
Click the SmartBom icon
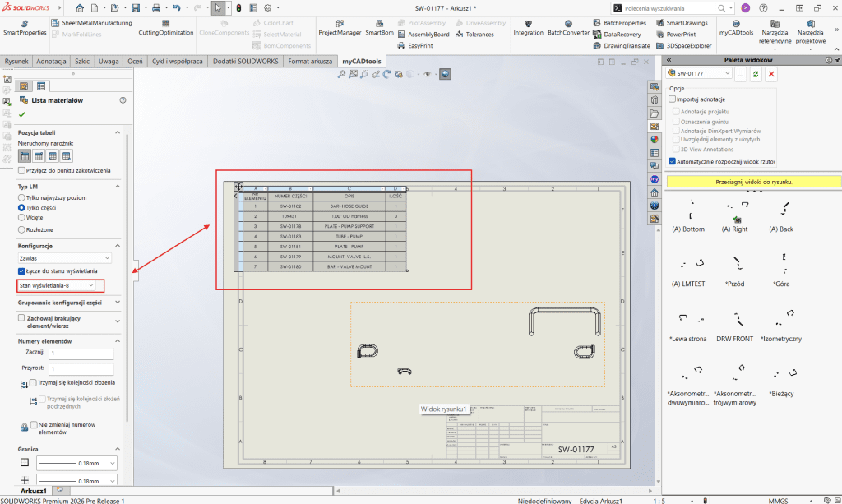(x=379, y=27)
